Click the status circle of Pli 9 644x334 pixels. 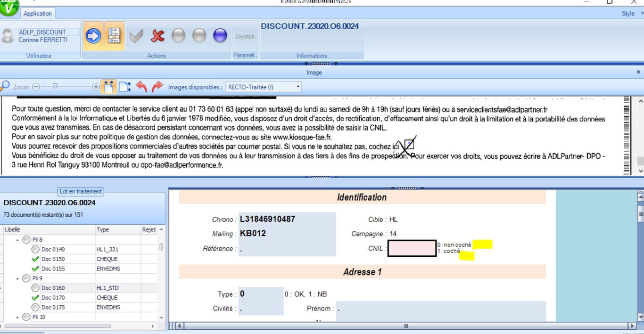coord(26,278)
